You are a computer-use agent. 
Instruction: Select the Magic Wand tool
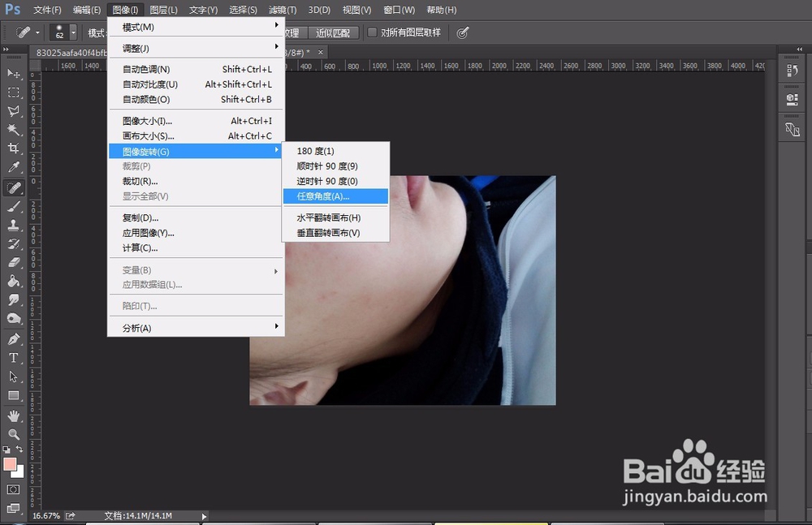(x=14, y=130)
